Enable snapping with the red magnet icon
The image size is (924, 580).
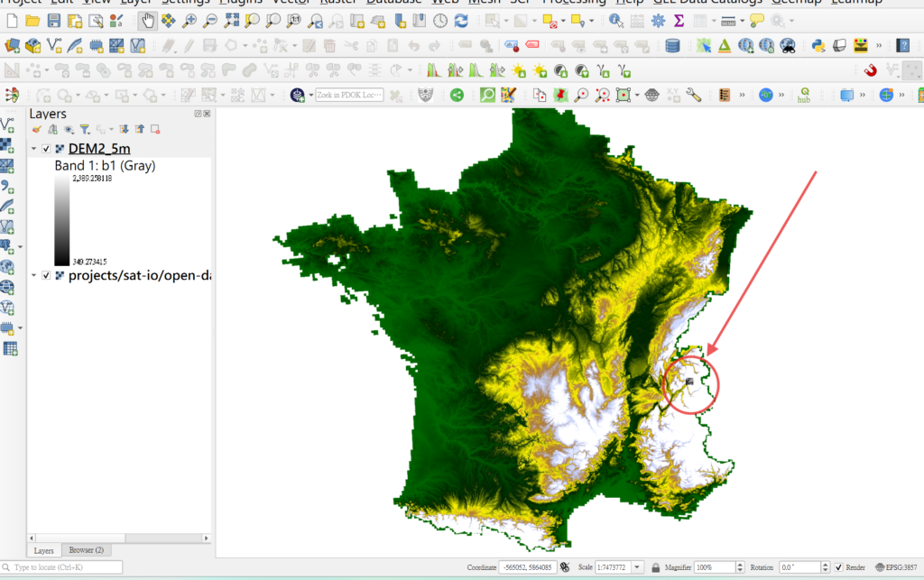871,69
